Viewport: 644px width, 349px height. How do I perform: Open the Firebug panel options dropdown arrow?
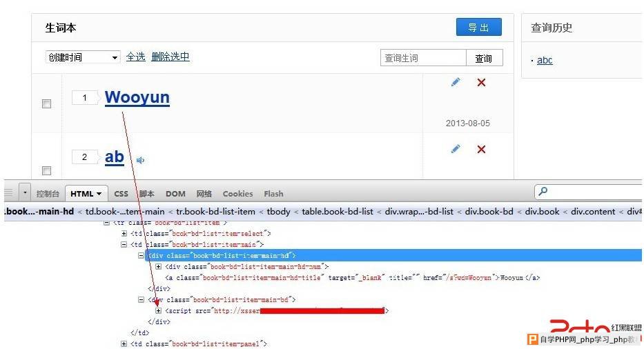[25, 192]
